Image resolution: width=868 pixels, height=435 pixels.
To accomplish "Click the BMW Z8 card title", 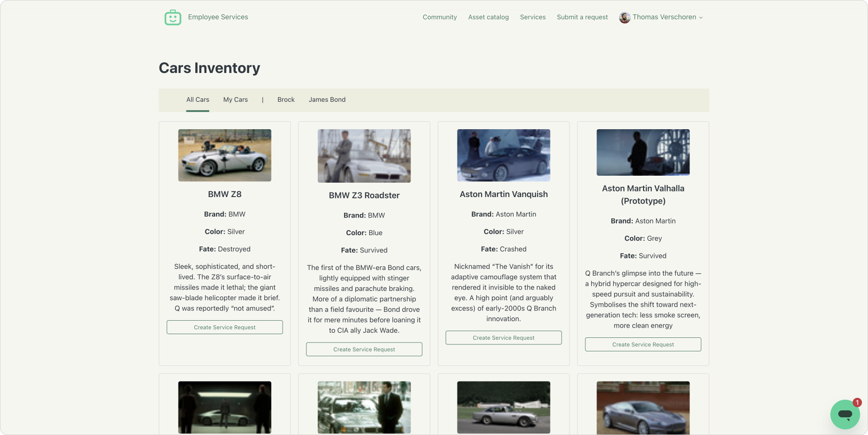I will point(225,194).
